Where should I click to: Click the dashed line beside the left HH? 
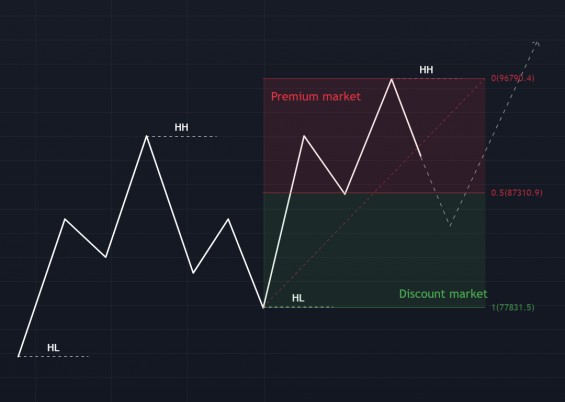point(182,137)
